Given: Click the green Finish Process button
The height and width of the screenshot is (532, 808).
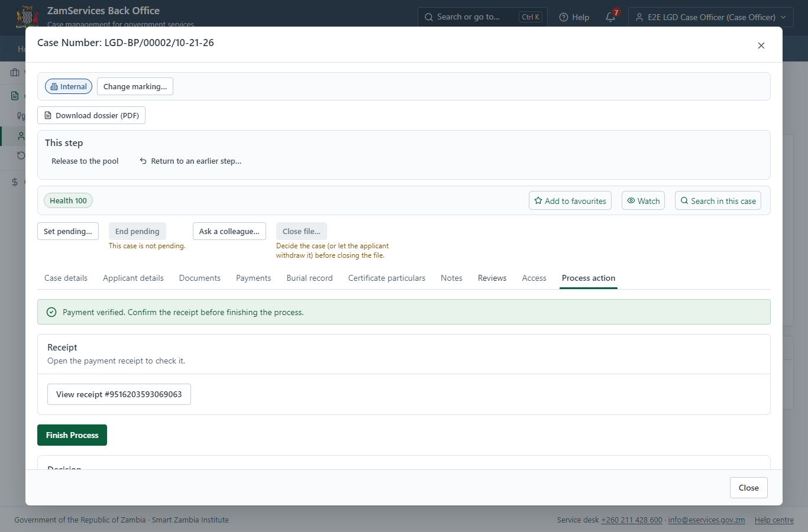Looking at the screenshot, I should pos(72,436).
